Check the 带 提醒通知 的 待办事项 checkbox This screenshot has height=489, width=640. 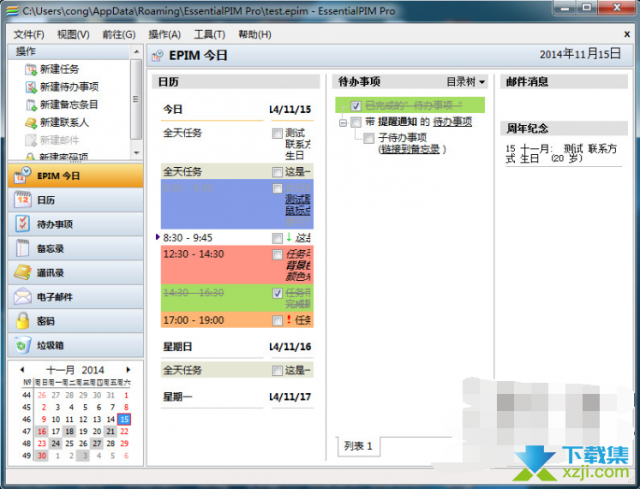coord(356,122)
